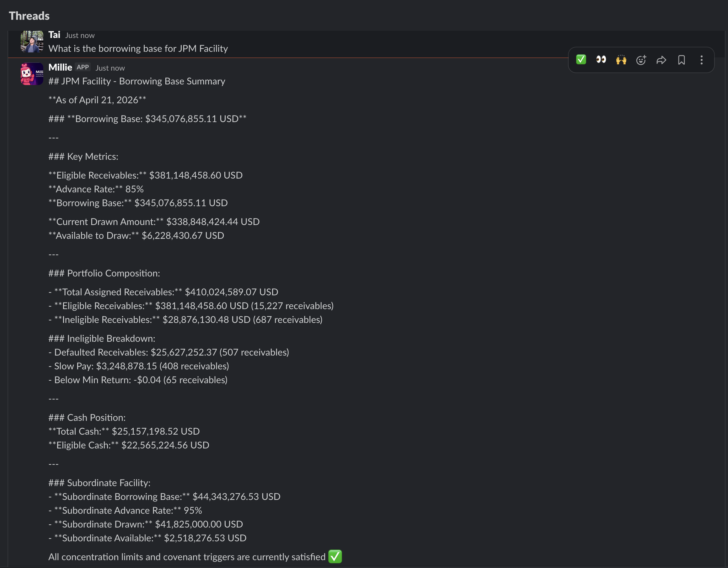The height and width of the screenshot is (568, 728).
Task: Click the green checkmark emoji after 'currently satisfied'
Action: pyautogui.click(x=335, y=557)
